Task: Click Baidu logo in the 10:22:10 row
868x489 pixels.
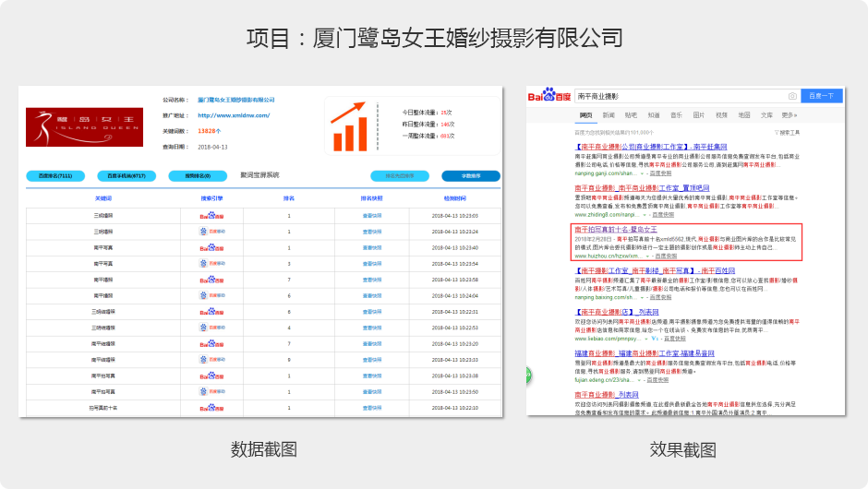Action: pyautogui.click(x=211, y=408)
